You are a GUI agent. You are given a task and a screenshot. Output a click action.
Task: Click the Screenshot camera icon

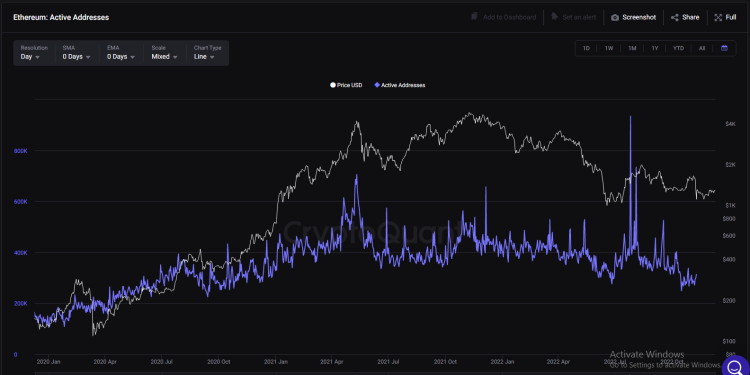click(x=615, y=17)
